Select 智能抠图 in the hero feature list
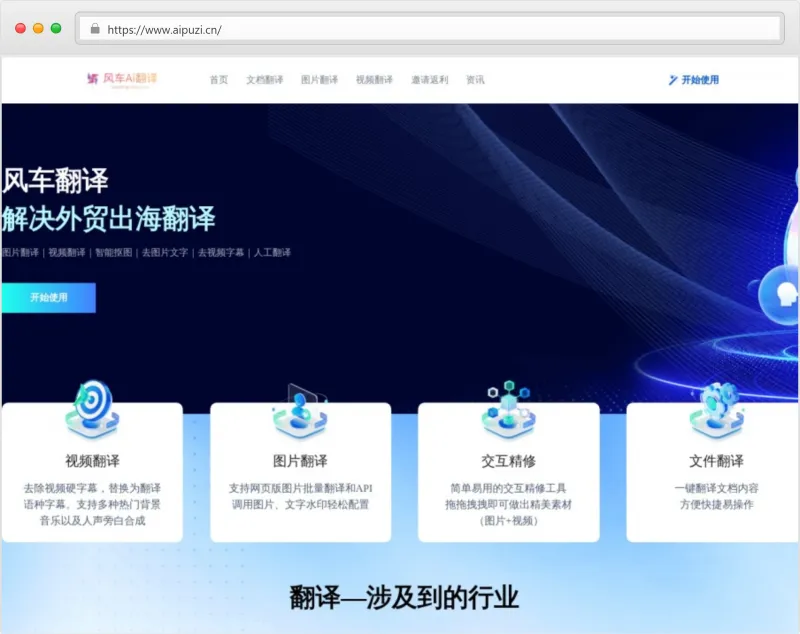The image size is (800, 634). [116, 254]
